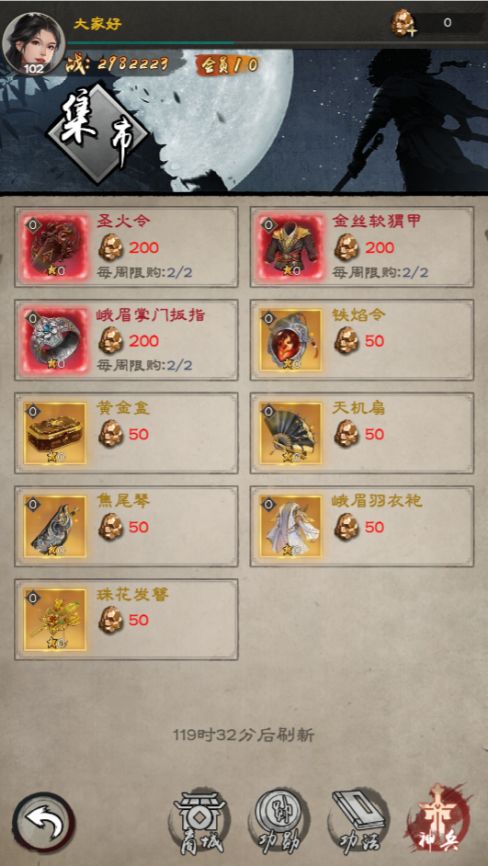The height and width of the screenshot is (866, 488).
Task: Pick the 焦尾琴 zither icon
Action: pyautogui.click(x=55, y=526)
